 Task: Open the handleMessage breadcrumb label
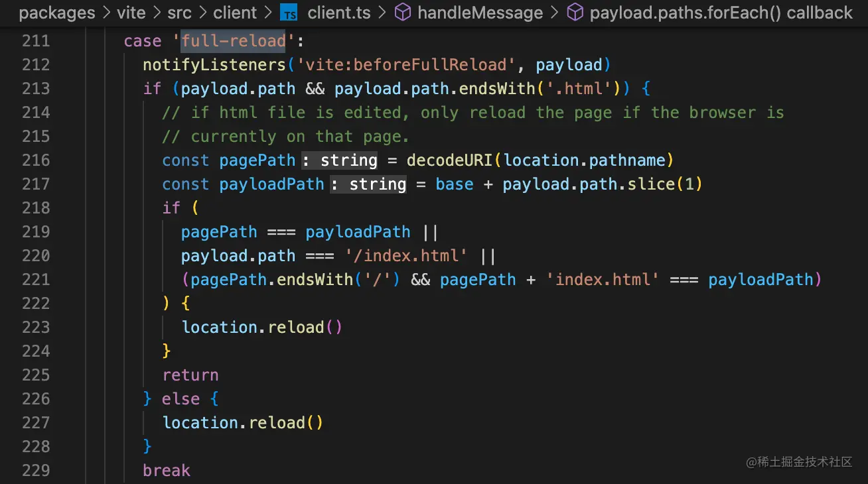click(x=480, y=13)
